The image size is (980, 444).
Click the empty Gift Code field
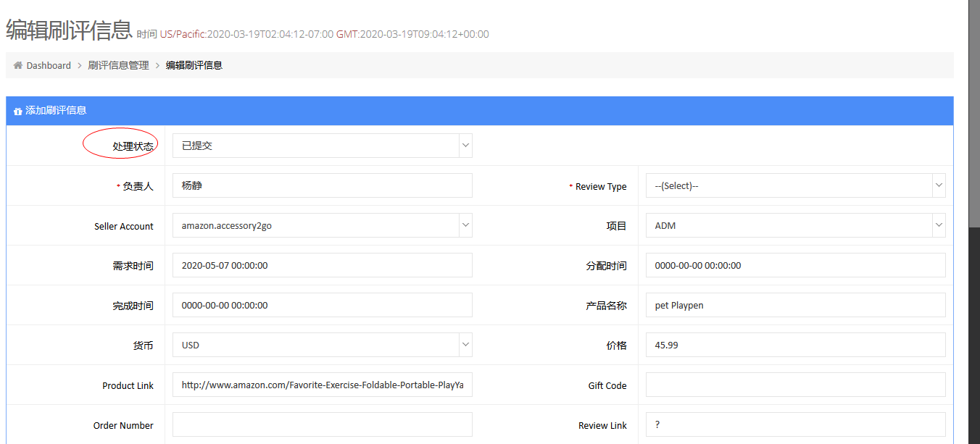pos(796,385)
